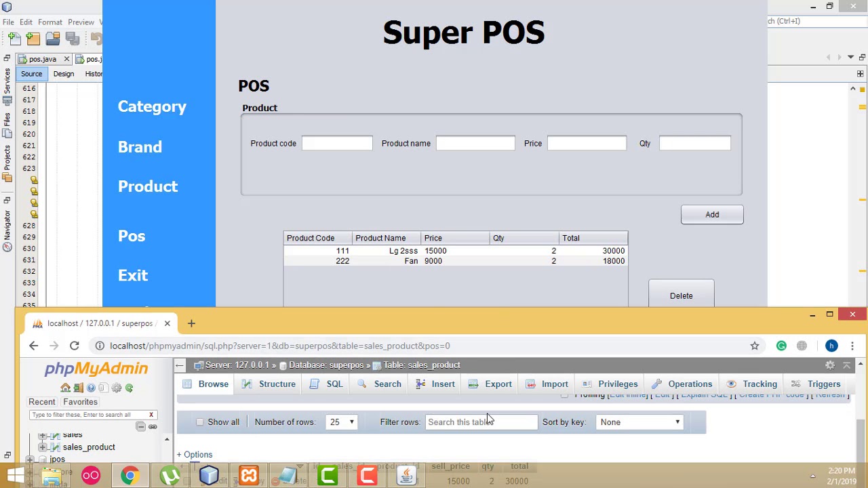This screenshot has height=488, width=868.
Task: Open Structure tab in phpMyAdmin
Action: (x=269, y=384)
